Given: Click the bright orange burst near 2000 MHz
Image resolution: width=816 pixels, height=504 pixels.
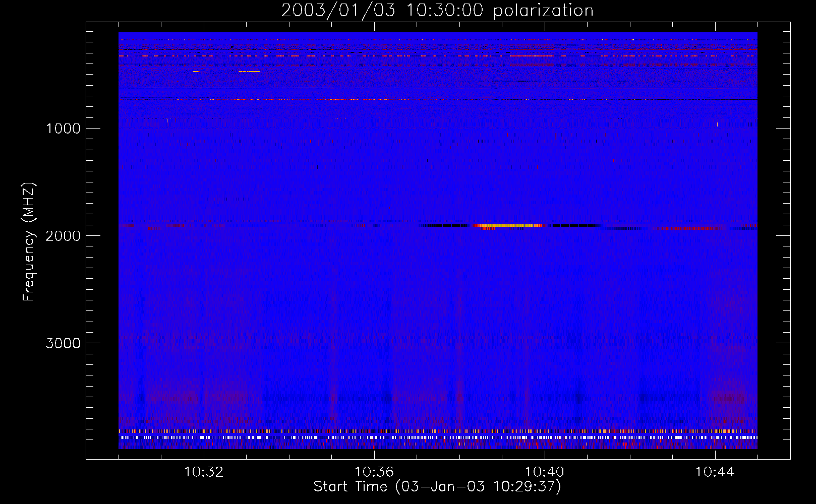Looking at the screenshot, I should 508,226.
